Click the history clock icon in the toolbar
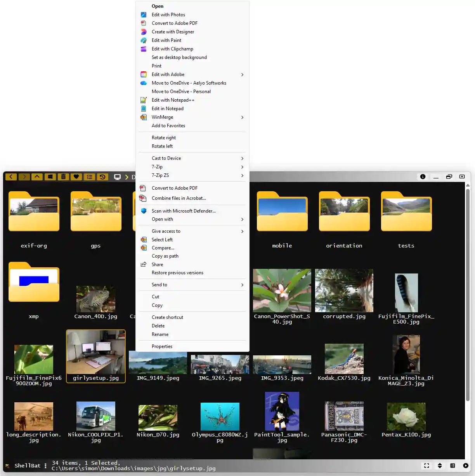 (102, 177)
